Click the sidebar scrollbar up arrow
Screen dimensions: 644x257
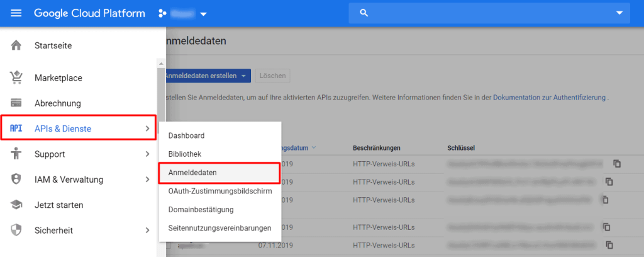pyautogui.click(x=161, y=64)
